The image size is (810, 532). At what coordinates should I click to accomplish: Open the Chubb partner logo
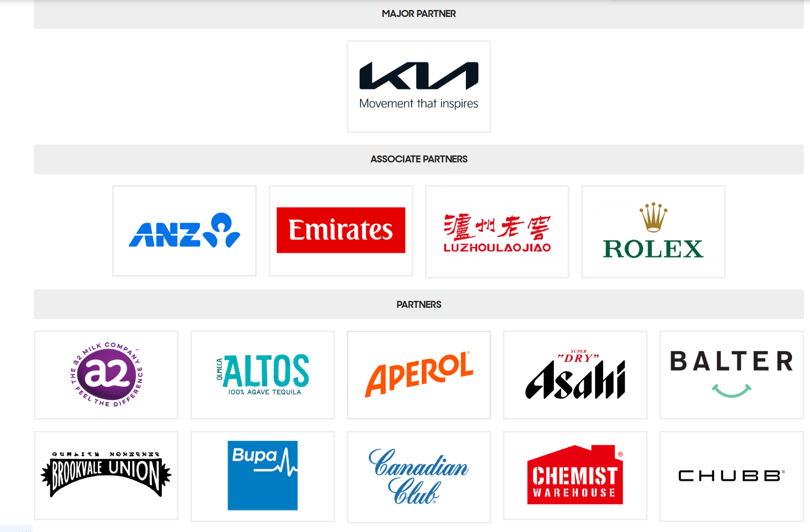point(732,477)
